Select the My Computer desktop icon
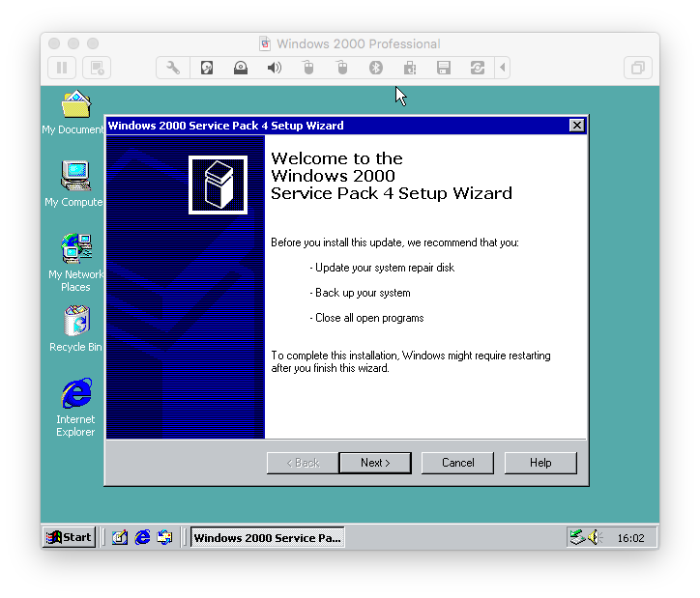The image size is (700, 598). [75, 184]
